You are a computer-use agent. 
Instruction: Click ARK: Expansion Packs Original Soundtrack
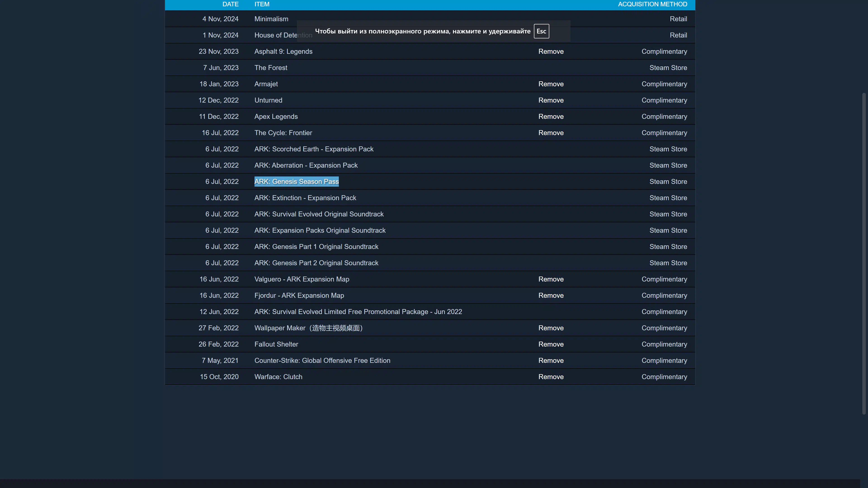tap(320, 230)
